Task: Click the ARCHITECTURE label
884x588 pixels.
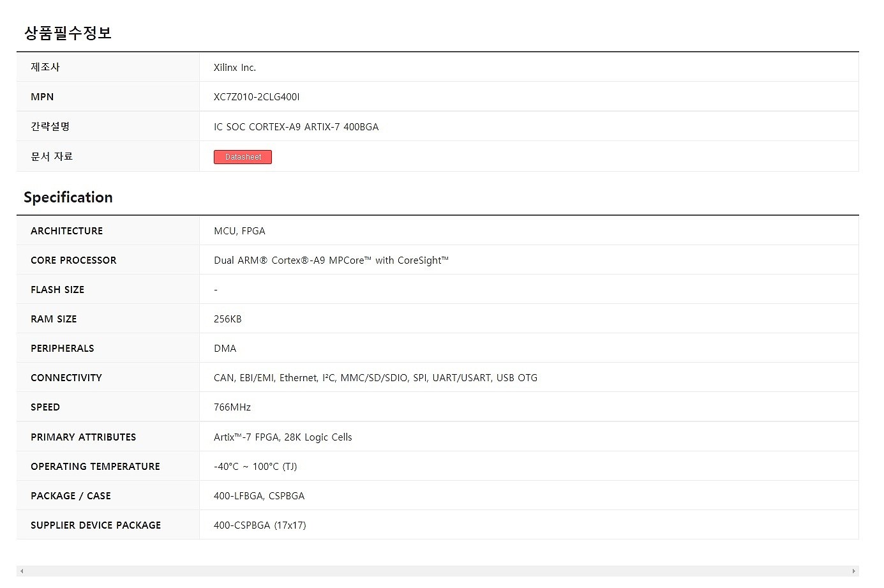Action: pyautogui.click(x=67, y=231)
